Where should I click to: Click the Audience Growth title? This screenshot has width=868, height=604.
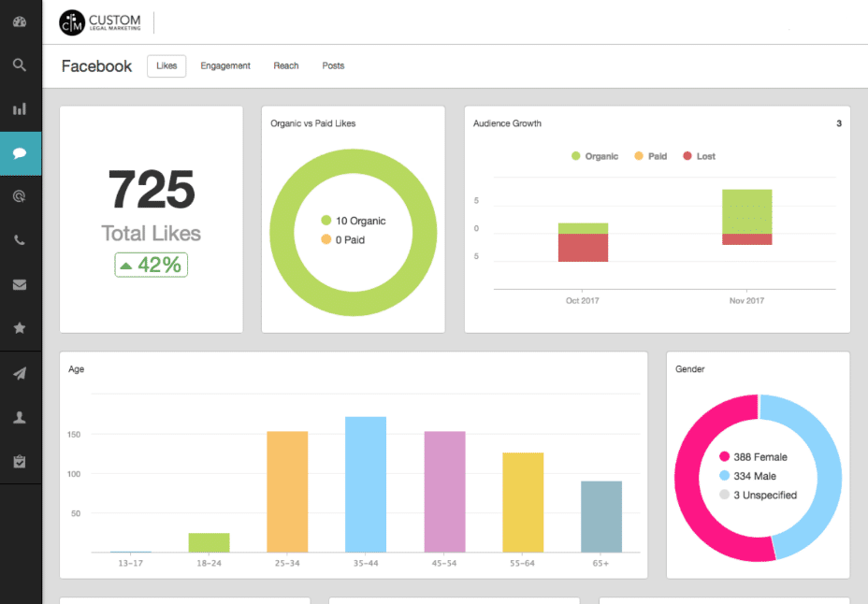[507, 123]
